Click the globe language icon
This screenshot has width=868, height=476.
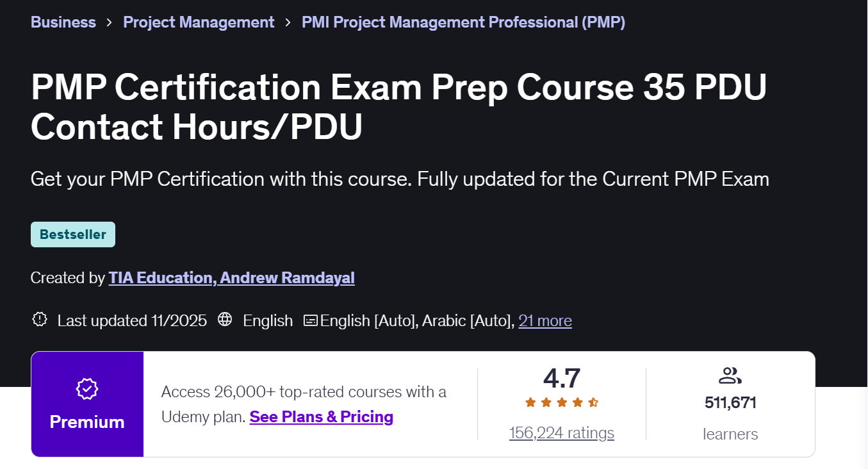pos(225,320)
